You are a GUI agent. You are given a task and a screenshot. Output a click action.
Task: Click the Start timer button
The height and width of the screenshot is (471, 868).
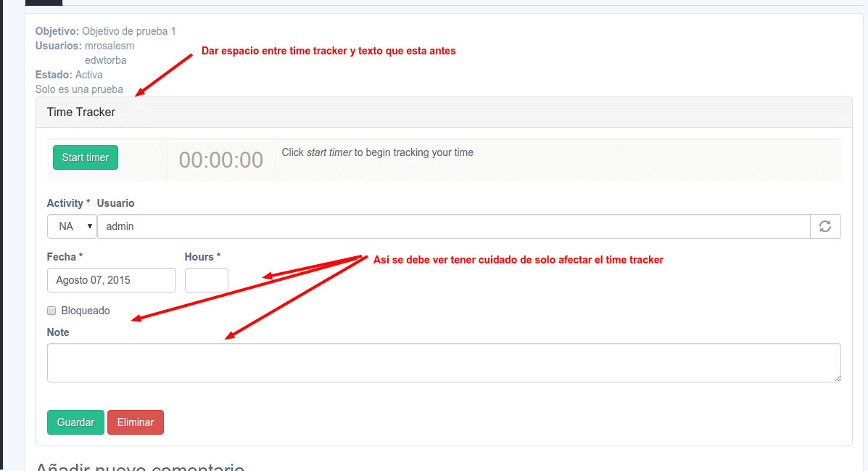[86, 157]
